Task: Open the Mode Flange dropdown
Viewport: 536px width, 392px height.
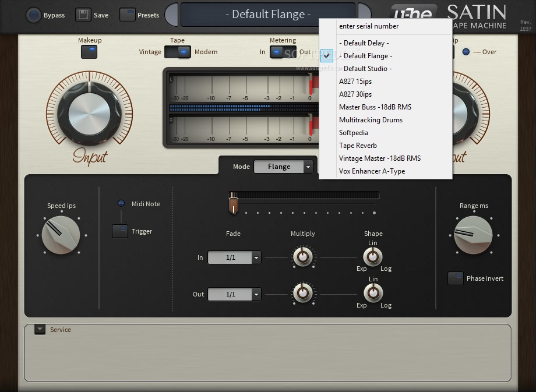Action: click(283, 167)
